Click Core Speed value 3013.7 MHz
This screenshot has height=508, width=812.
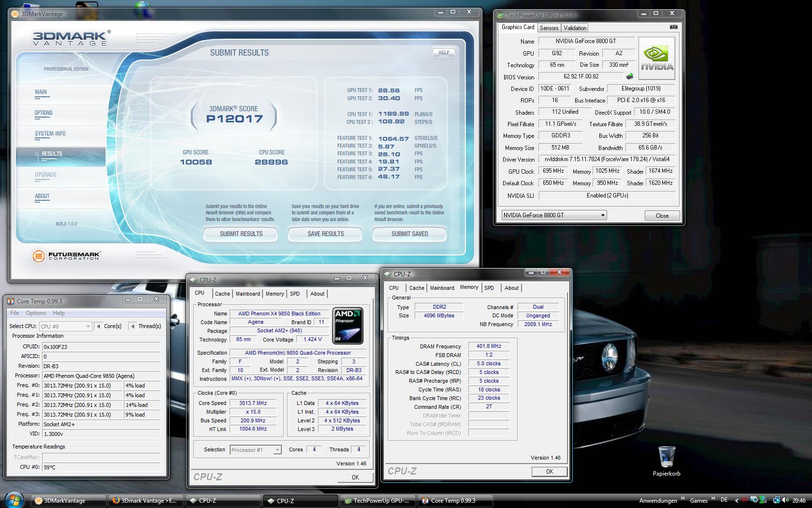coord(253,403)
